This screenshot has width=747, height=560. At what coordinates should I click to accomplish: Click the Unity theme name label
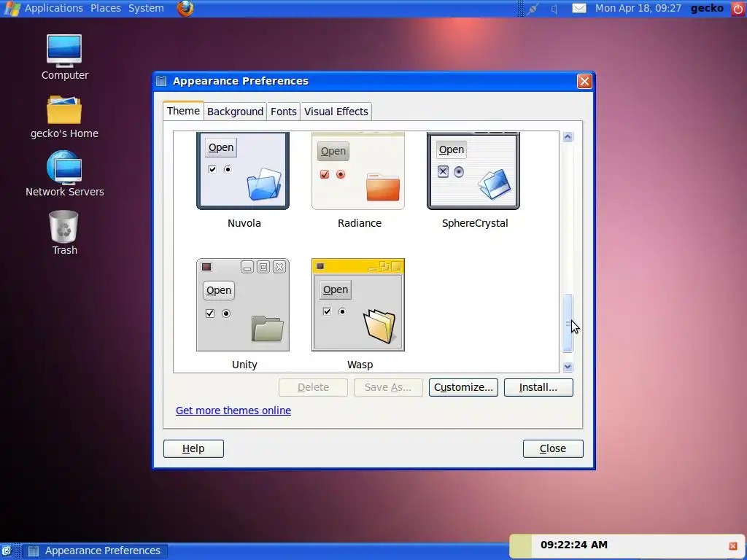[244, 365]
